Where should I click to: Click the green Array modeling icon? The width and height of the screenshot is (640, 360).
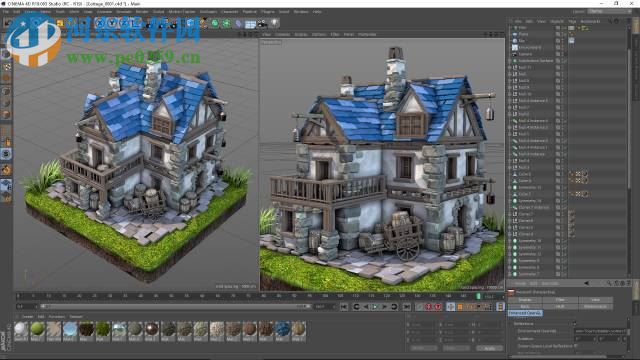pyautogui.click(x=227, y=23)
